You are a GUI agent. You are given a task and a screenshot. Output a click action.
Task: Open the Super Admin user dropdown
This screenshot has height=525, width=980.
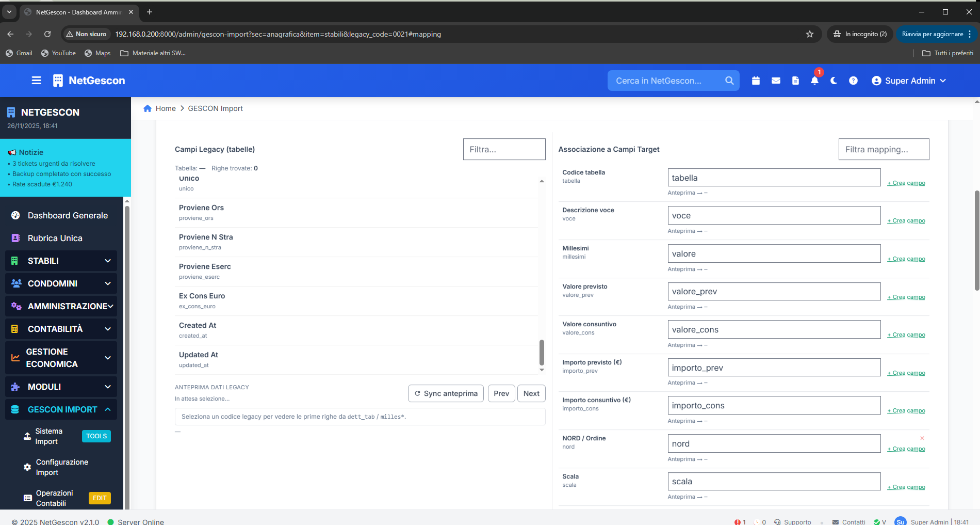[909, 81]
